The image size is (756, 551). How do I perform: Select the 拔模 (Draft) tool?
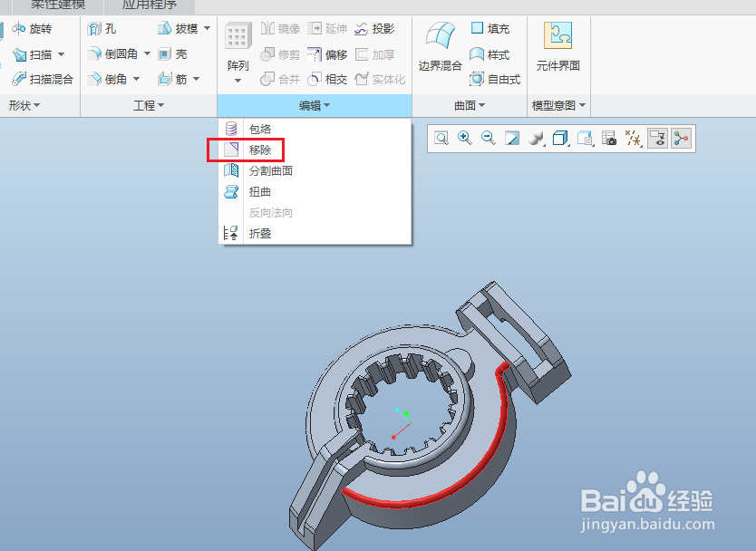(178, 29)
